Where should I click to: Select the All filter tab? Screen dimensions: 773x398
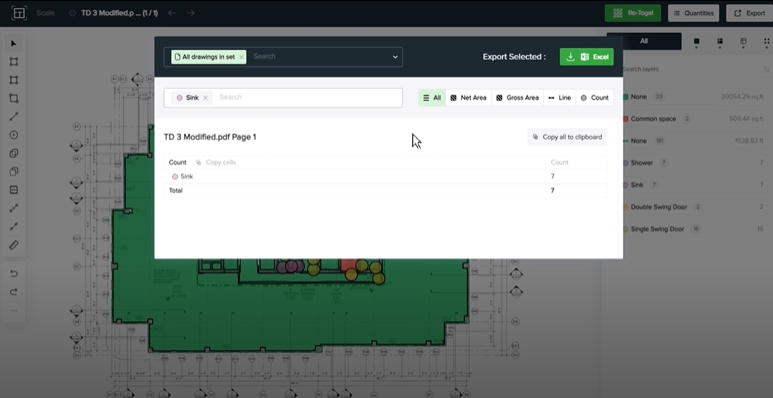432,98
